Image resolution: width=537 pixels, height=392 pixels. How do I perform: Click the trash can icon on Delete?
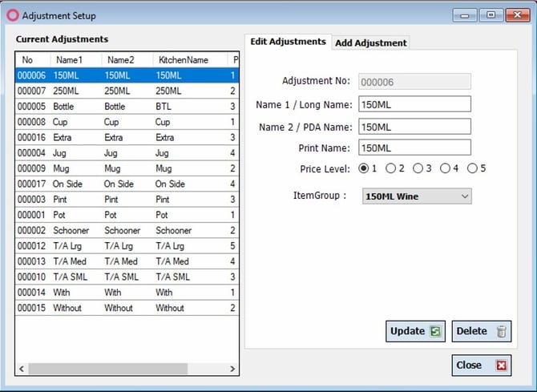[501, 331]
